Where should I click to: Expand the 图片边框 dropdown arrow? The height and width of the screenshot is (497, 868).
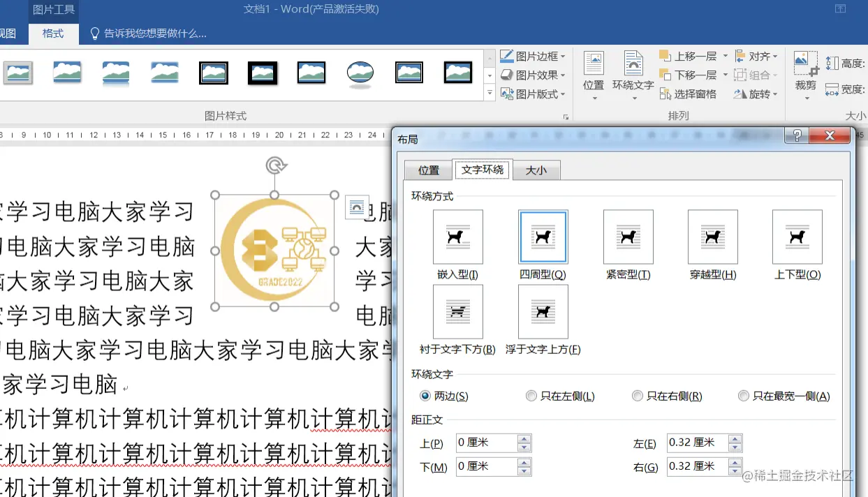563,57
